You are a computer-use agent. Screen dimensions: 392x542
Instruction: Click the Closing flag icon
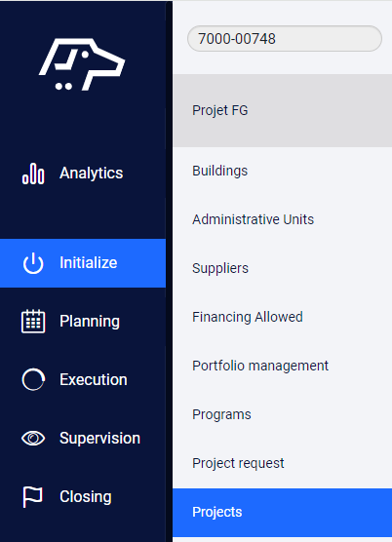click(x=32, y=497)
